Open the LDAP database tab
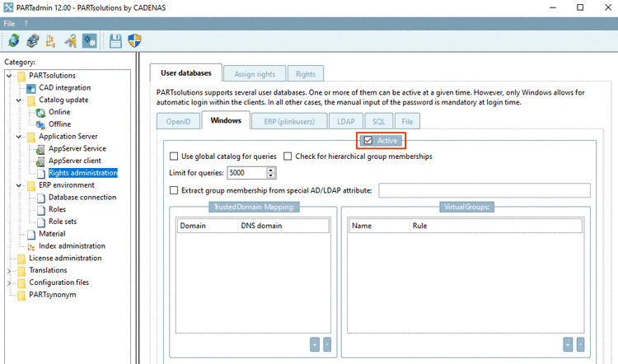 [x=345, y=121]
